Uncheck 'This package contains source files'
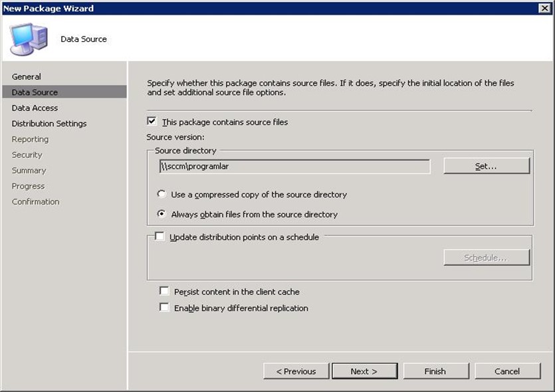Screen dimensions: 555x392 tap(152, 122)
